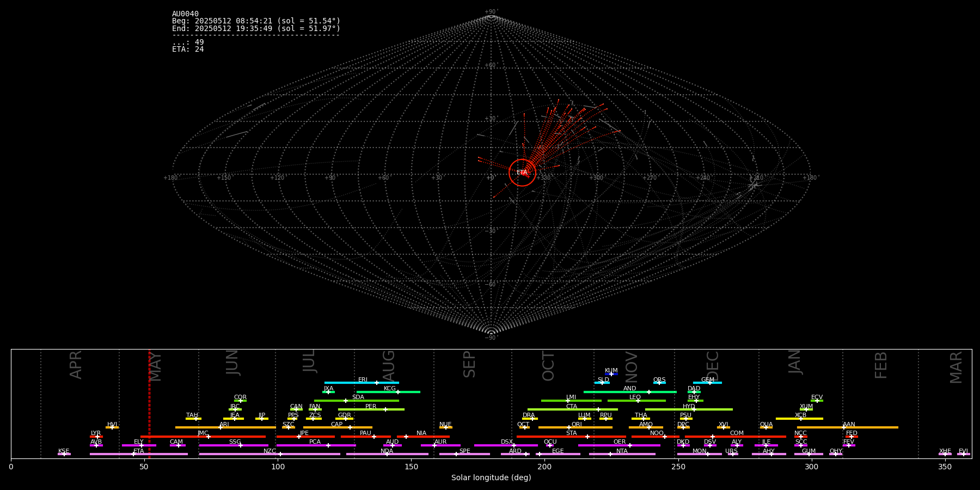Click the NTA shower bar label

pos(622,451)
